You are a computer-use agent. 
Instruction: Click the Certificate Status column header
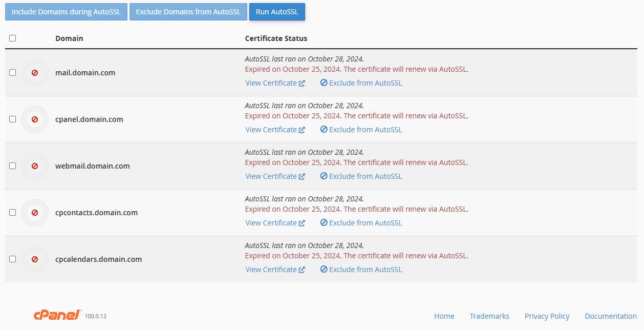[276, 38]
